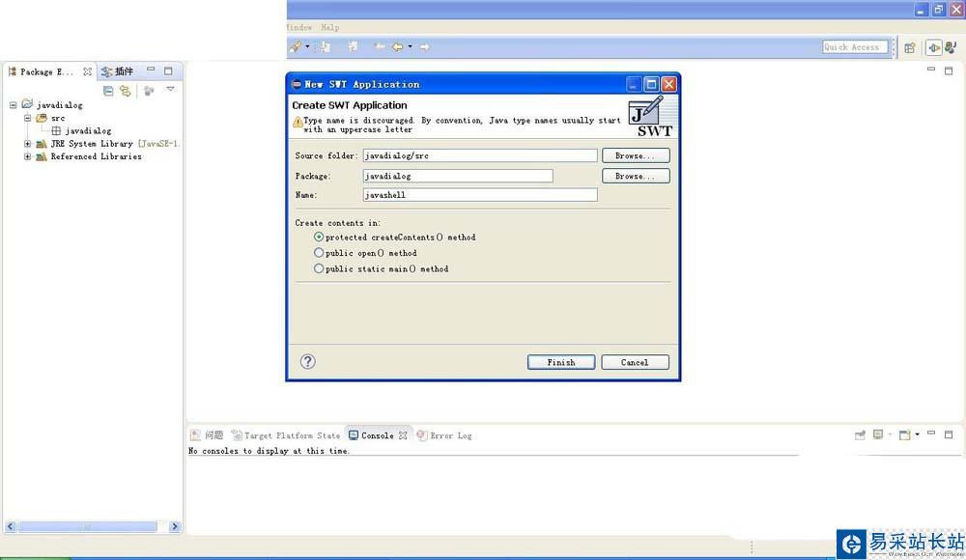Maximize the New SWT Application dialog
The image size is (966, 560).
tap(651, 84)
